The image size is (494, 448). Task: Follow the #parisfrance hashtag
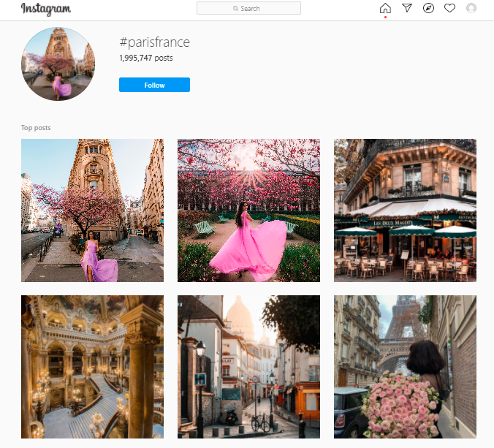(x=154, y=85)
